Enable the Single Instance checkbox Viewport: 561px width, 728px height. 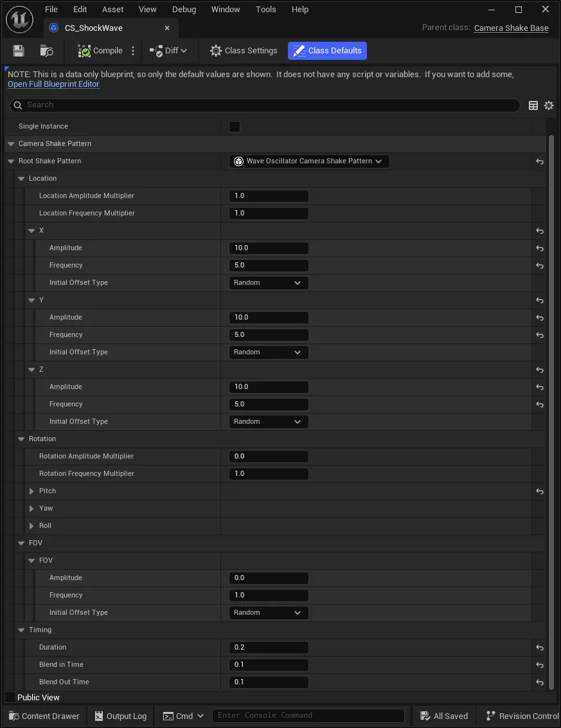(x=235, y=126)
